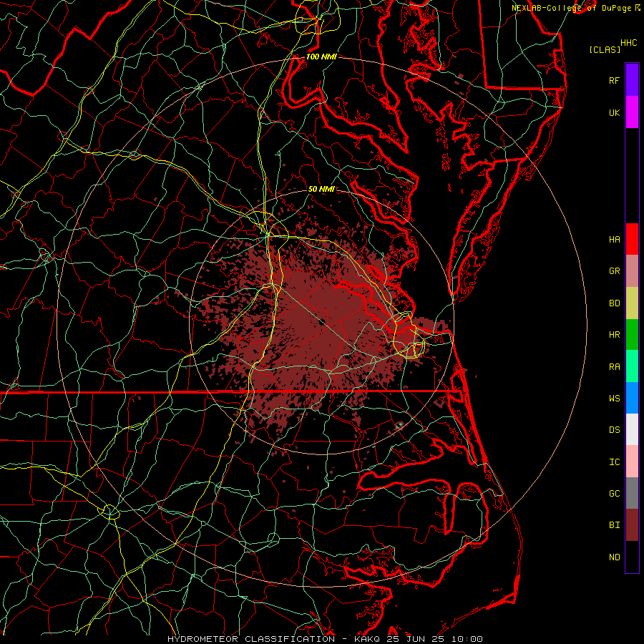644x644 pixels.
Task: Click the RF purple legend swatch
Action: pyautogui.click(x=632, y=80)
